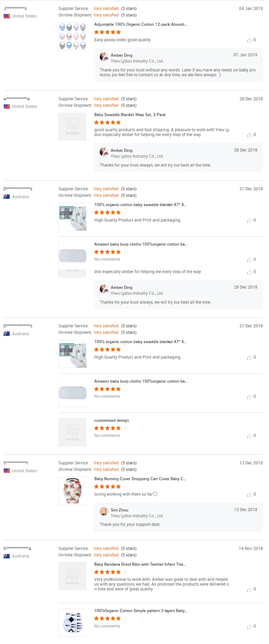Click thumbs-up on Baby Bandana Drool Bibs review

[249, 589]
